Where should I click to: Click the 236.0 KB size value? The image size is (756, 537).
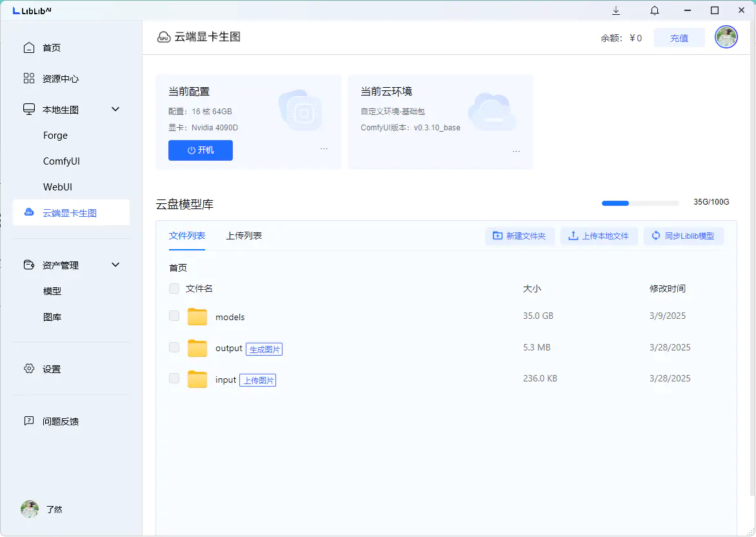point(540,378)
